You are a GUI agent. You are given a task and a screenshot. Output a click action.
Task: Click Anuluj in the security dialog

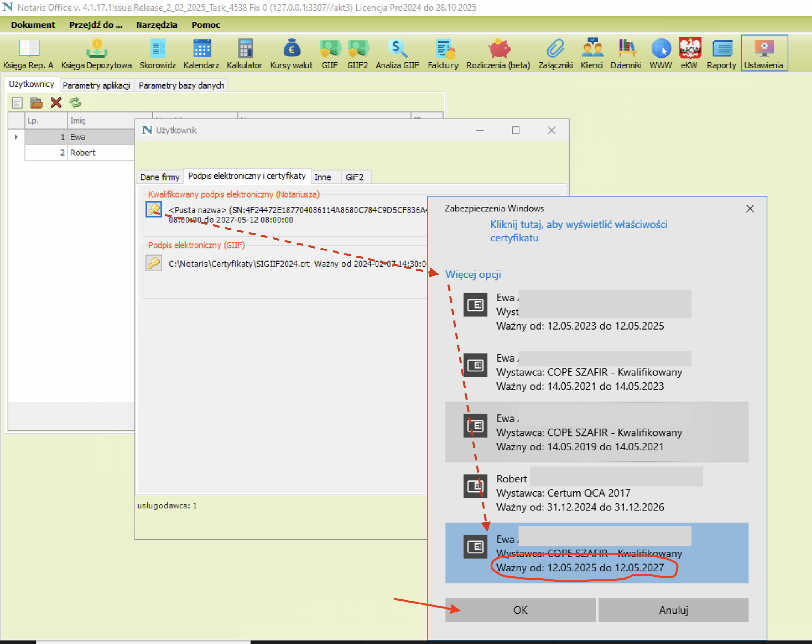pos(673,610)
